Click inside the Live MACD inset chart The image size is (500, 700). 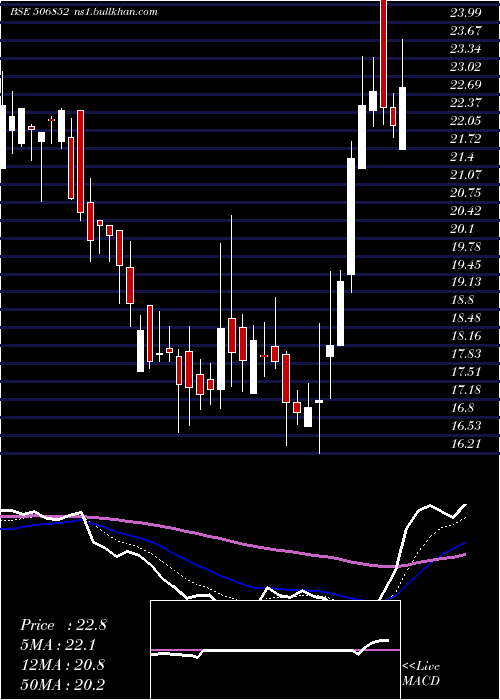pos(275,650)
